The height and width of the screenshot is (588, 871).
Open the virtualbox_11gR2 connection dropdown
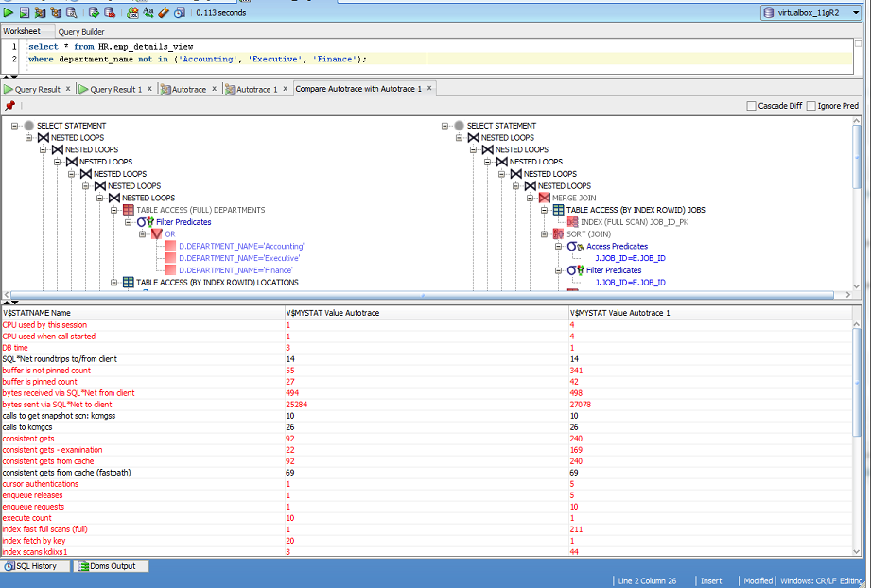tap(856, 13)
